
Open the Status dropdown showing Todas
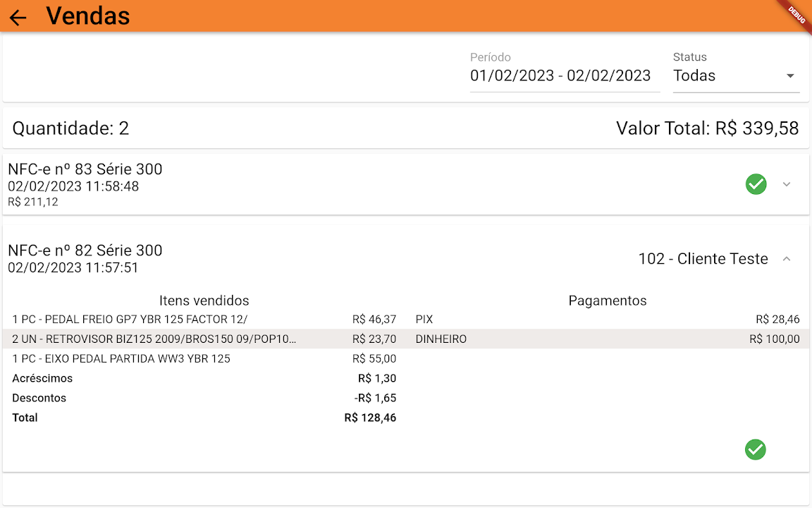(735, 75)
